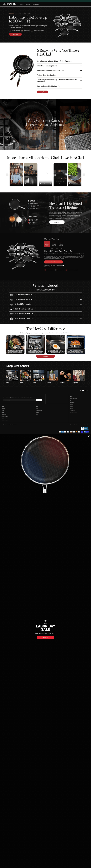Image resolution: width=91 pixels, height=868 pixels.
Task: Expand 2 QT Hybrid Pot with Lid details
Action: click(x=45, y=309)
